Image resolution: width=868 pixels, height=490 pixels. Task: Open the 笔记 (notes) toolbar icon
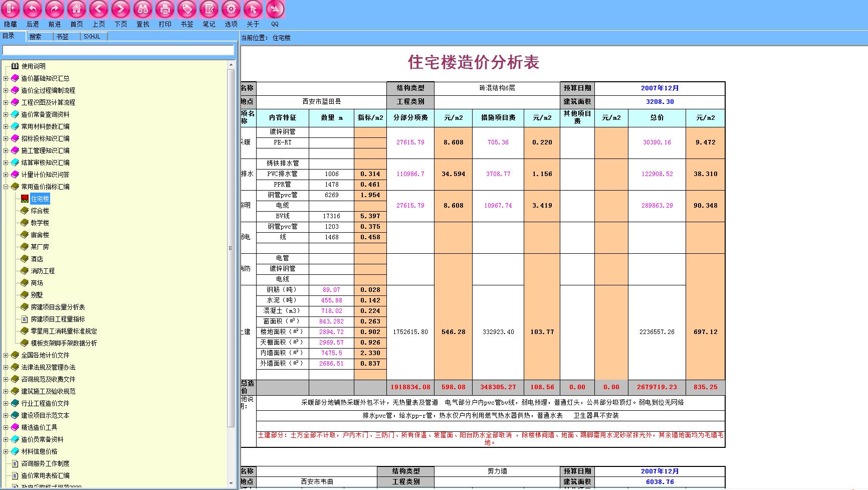(209, 10)
